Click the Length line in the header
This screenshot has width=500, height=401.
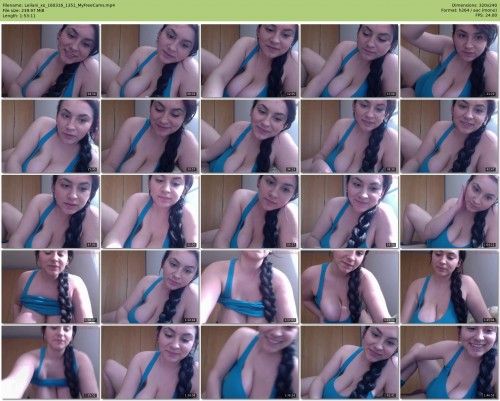(18, 15)
